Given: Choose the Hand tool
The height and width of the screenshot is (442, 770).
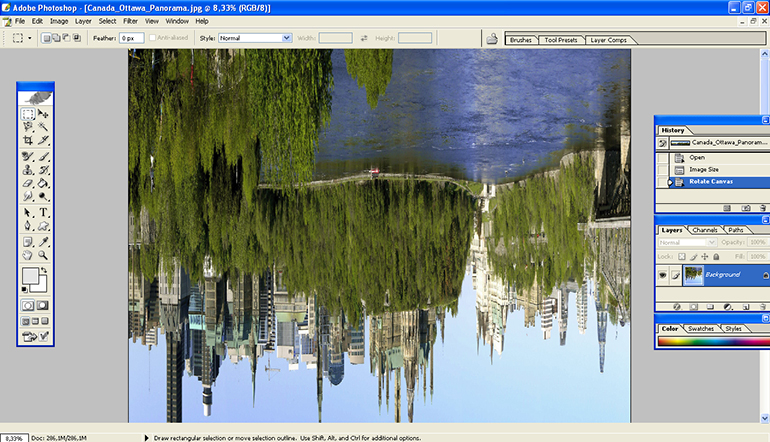Looking at the screenshot, I should pos(28,254).
